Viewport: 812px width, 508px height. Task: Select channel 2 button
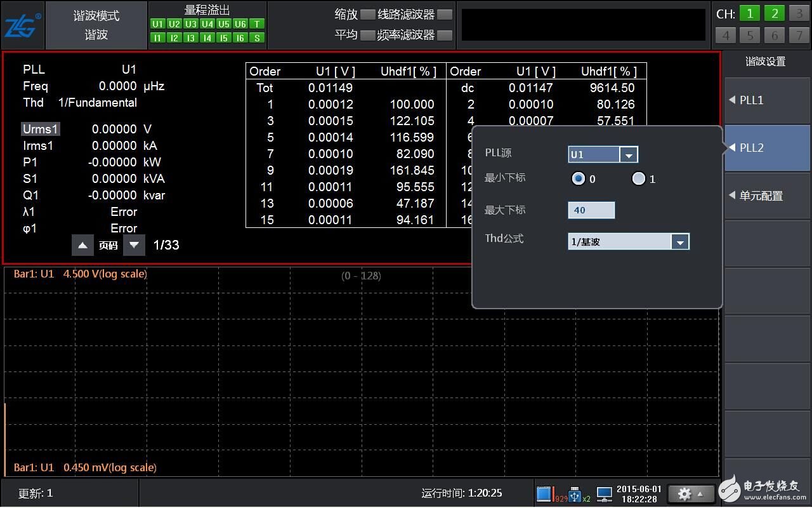point(774,14)
